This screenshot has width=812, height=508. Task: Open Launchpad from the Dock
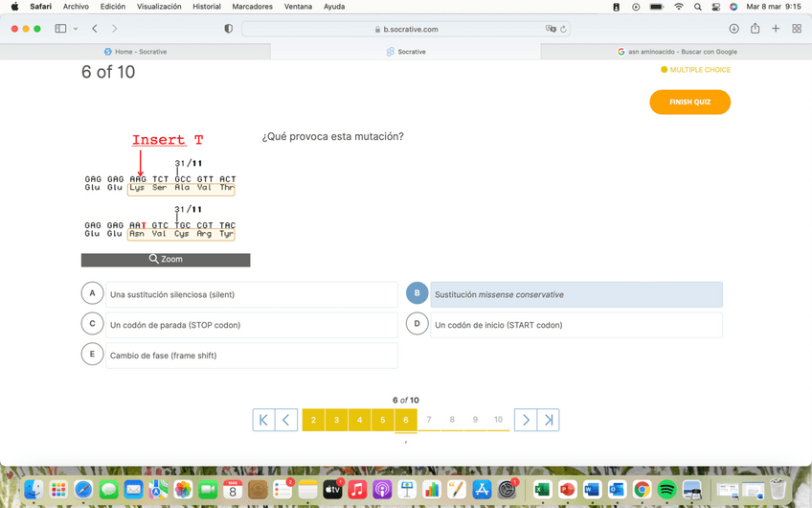tap(58, 490)
